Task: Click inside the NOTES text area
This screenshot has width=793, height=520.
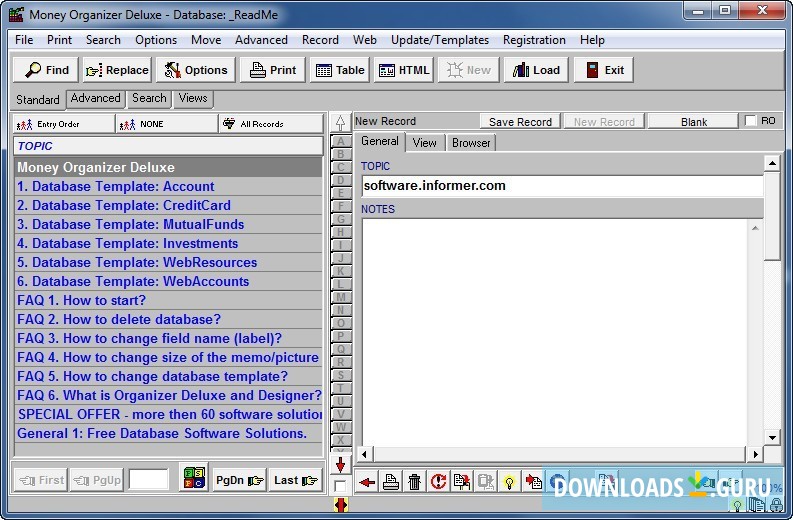Action: pyautogui.click(x=554, y=333)
